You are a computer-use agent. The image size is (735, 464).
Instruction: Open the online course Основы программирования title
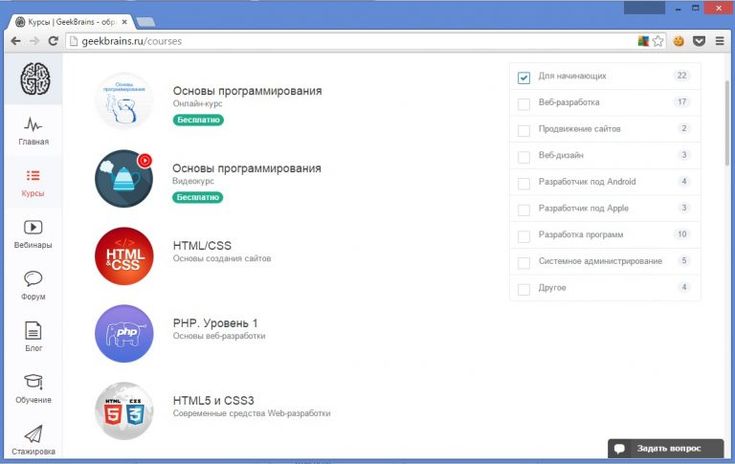click(247, 91)
